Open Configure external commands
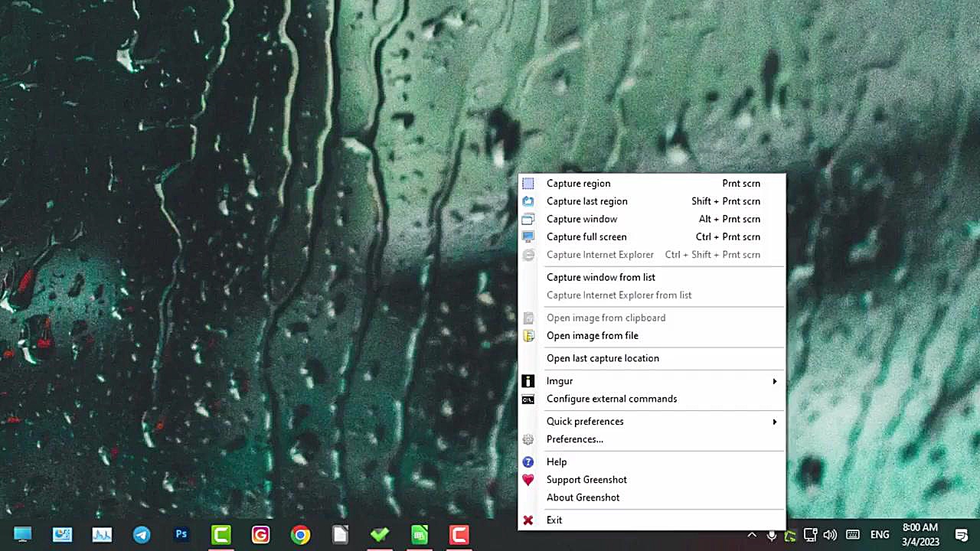 click(x=612, y=399)
